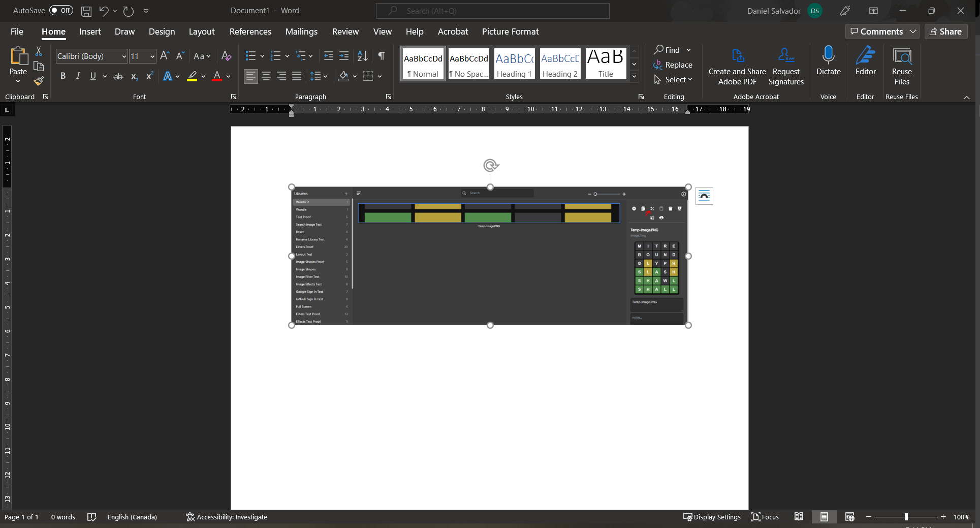
Task: Open Select dropdown in Editing group
Action: (673, 80)
